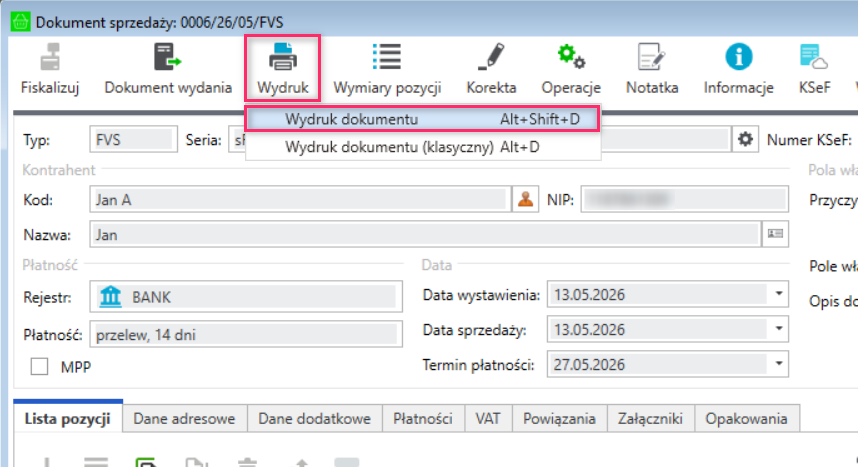Expand Data wystawienia date dropdown
The image size is (858, 467).
[x=779, y=294]
